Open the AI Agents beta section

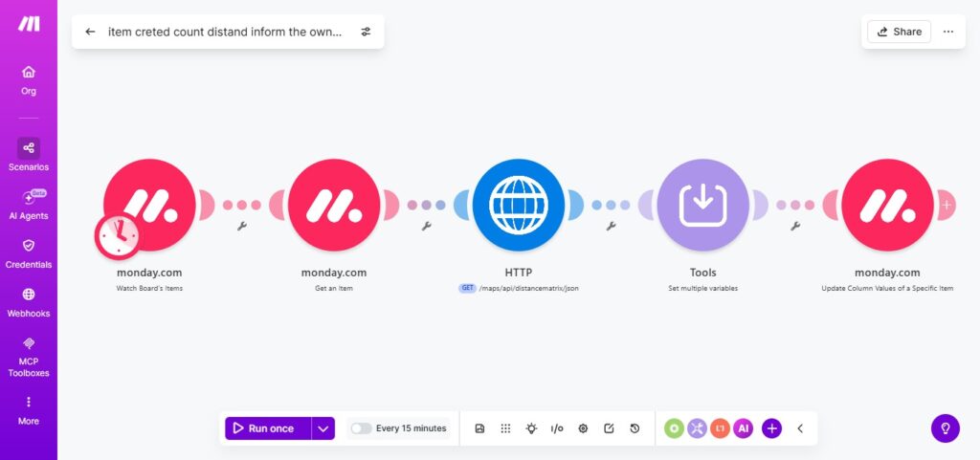(29, 205)
